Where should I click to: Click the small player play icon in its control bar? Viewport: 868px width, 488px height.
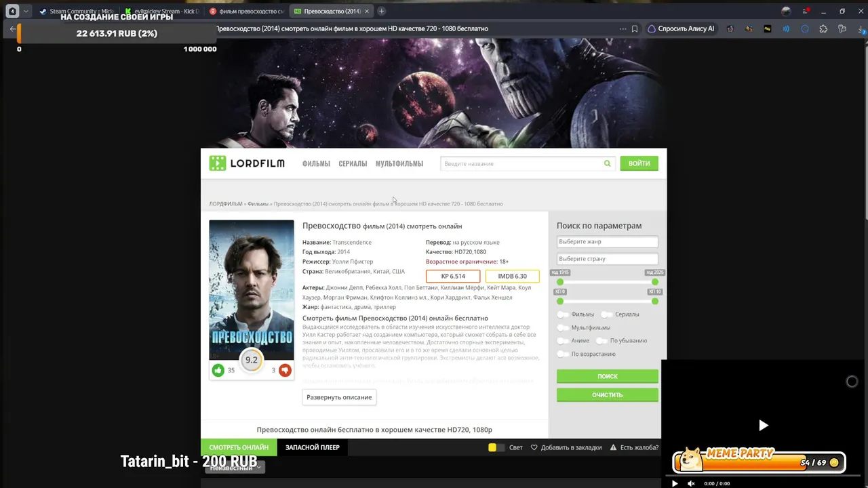click(x=675, y=483)
